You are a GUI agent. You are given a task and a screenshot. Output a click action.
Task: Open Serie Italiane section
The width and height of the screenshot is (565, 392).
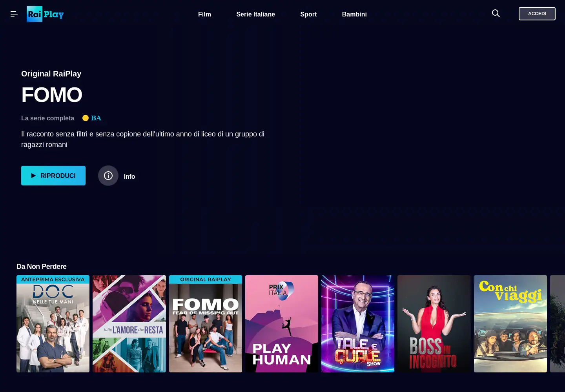pos(256,14)
